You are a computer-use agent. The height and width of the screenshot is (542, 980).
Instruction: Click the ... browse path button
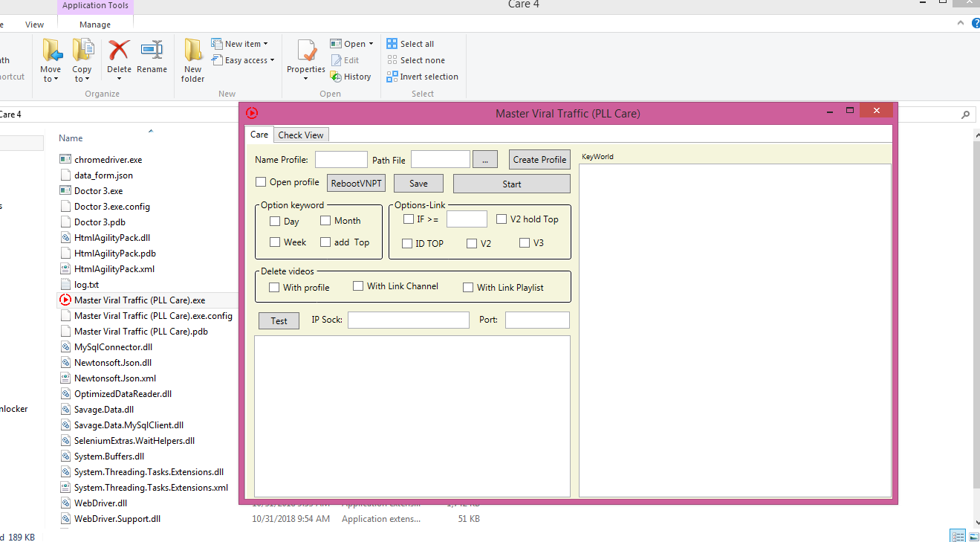(484, 159)
